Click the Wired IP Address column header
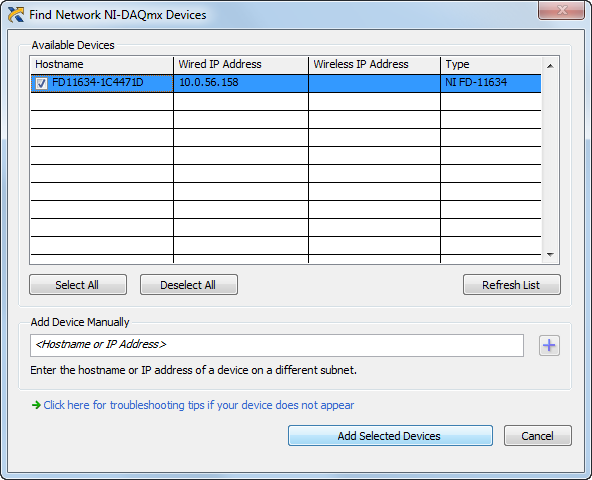The width and height of the screenshot is (592, 480). (241, 64)
